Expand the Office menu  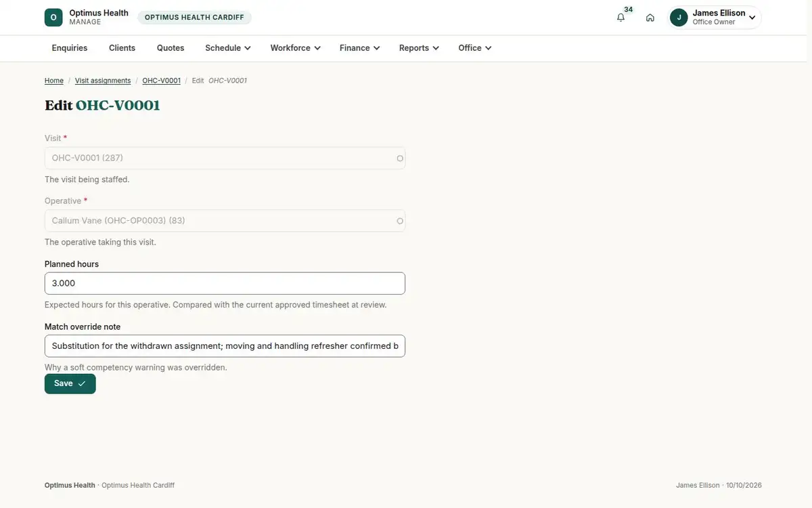pos(474,48)
